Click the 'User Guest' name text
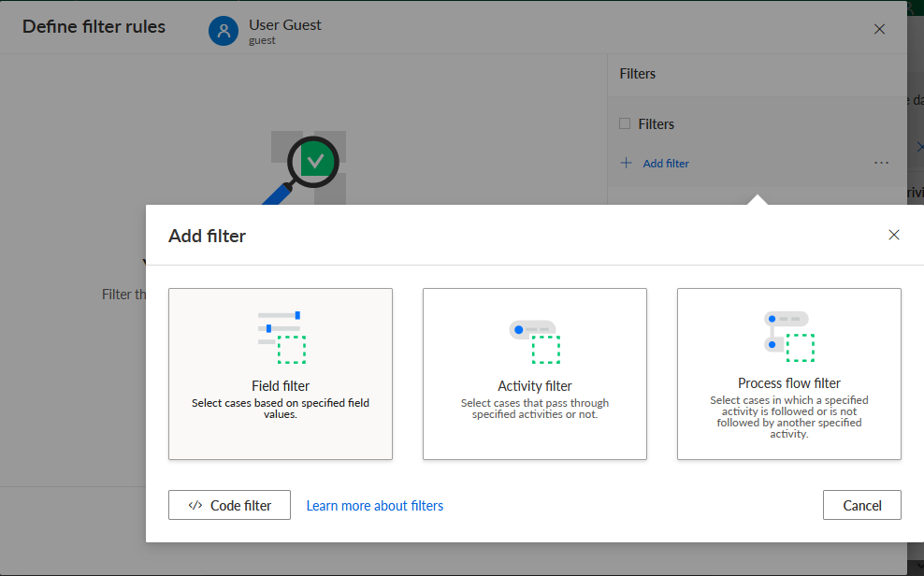The image size is (924, 576). (x=284, y=24)
